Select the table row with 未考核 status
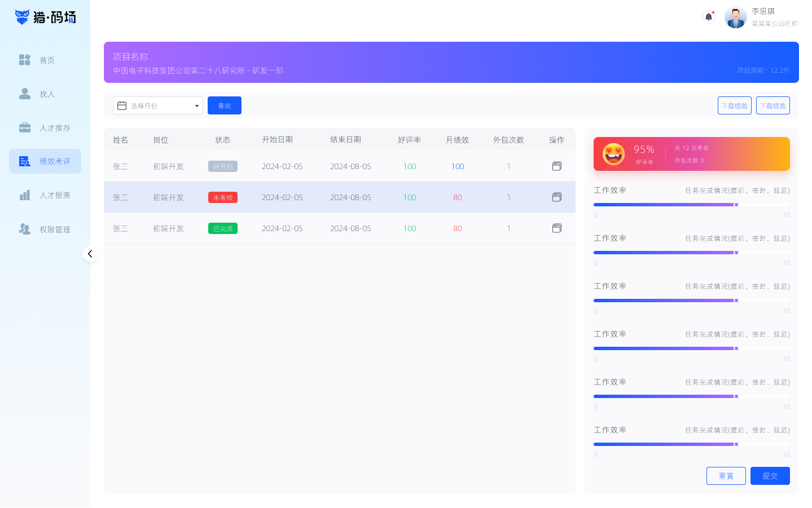812x508 pixels. (x=339, y=197)
